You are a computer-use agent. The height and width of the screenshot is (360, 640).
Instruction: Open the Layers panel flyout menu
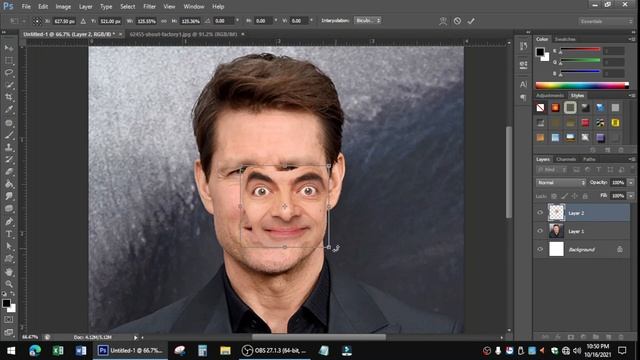632,159
